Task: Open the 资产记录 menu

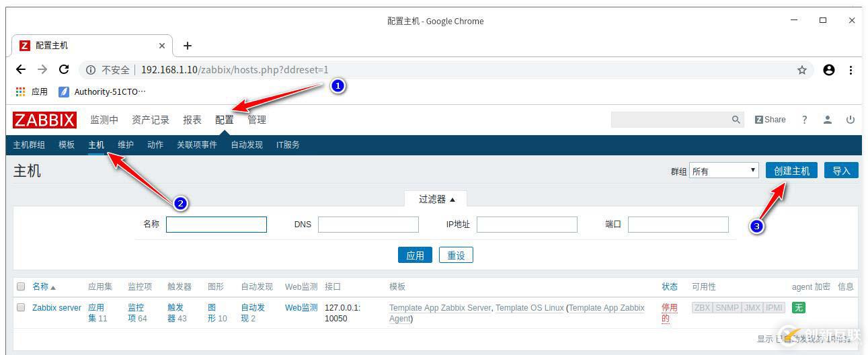Action: 151,120
